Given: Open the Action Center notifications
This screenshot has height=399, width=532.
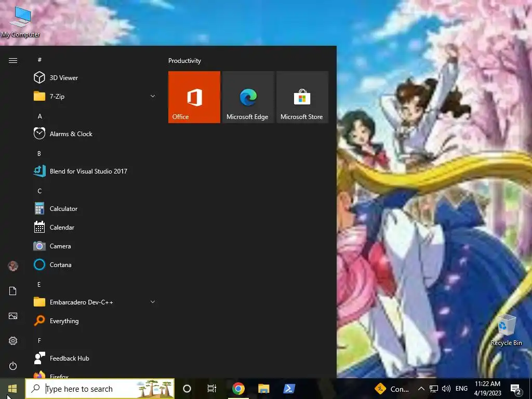Looking at the screenshot, I should (516, 389).
